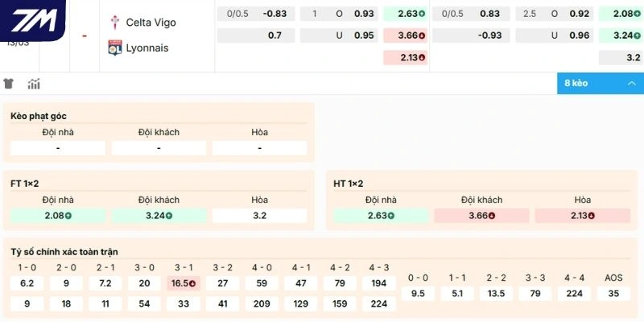
Task: Open the bar chart statistics icon
Action: [x=34, y=84]
